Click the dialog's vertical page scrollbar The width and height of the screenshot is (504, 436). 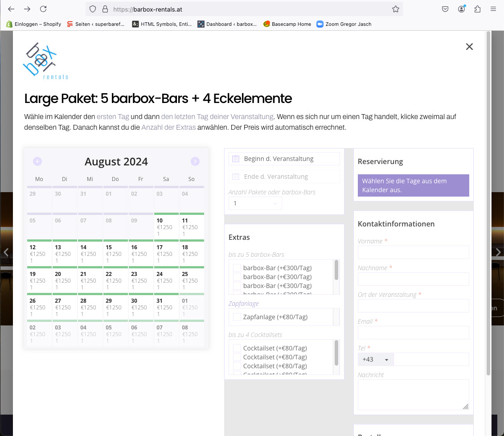(488, 203)
